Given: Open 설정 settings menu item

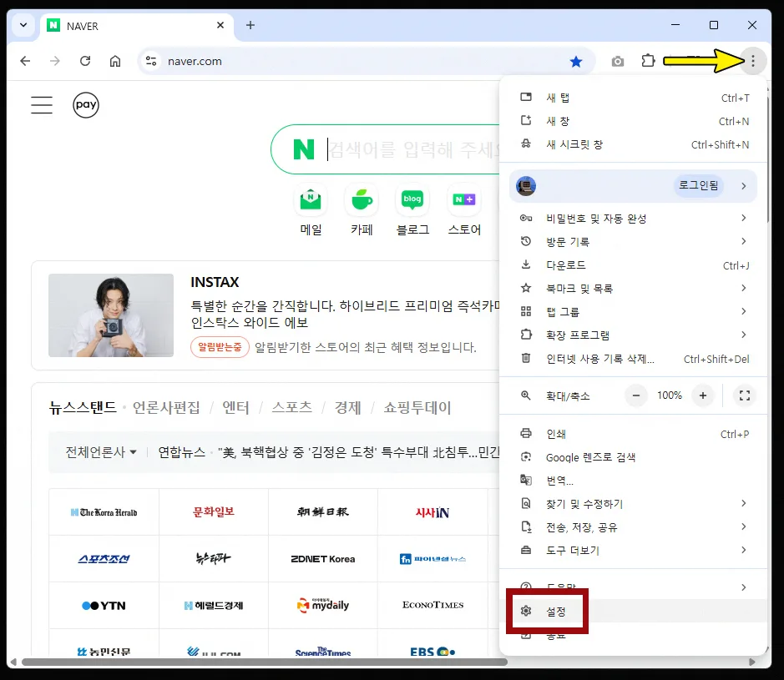Looking at the screenshot, I should [633, 611].
